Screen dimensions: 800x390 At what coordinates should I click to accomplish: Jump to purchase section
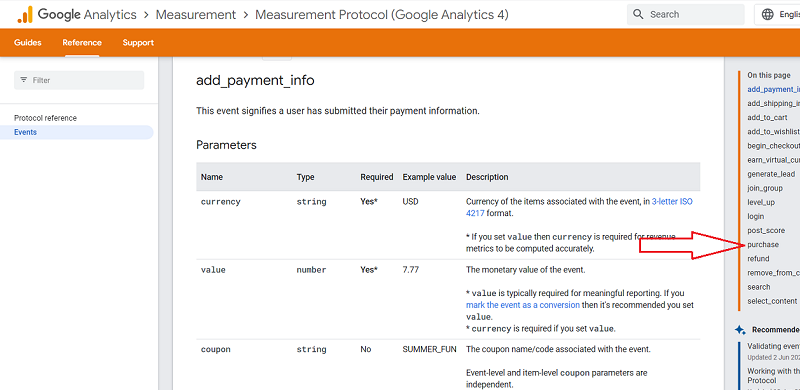tap(763, 245)
